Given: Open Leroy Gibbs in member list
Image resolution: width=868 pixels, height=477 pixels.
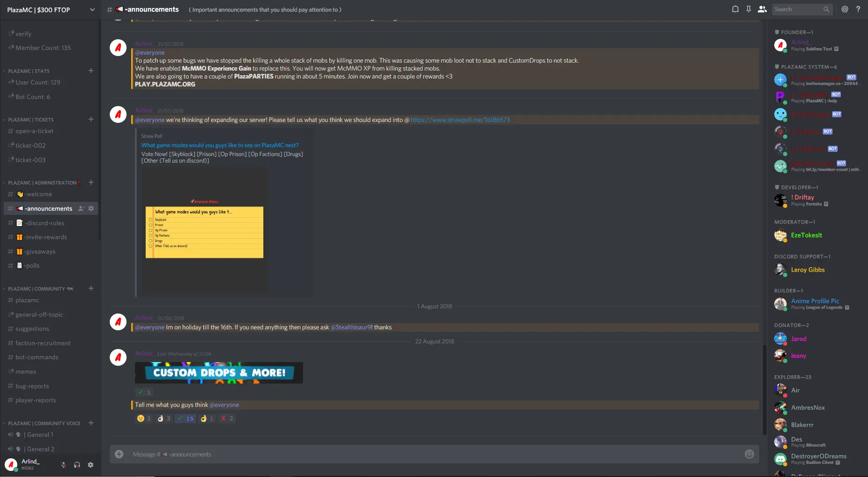Looking at the screenshot, I should pos(817,270).
